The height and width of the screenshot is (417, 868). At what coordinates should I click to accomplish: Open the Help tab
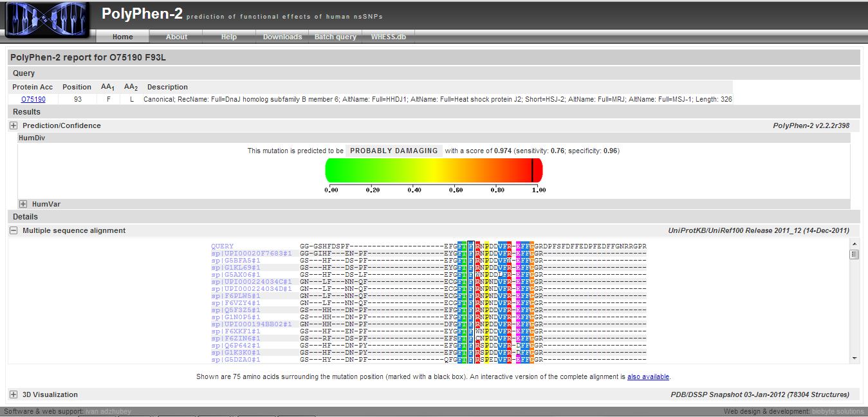(x=229, y=37)
